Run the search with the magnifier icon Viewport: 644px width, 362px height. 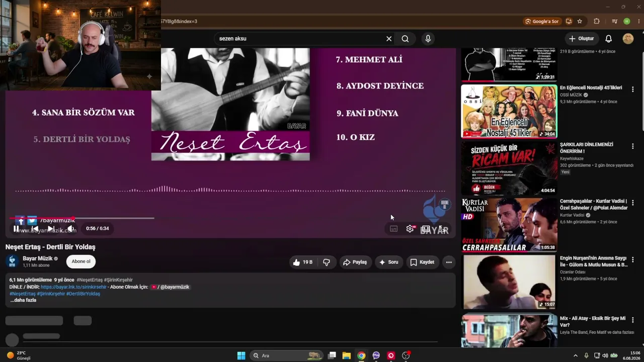point(406,39)
